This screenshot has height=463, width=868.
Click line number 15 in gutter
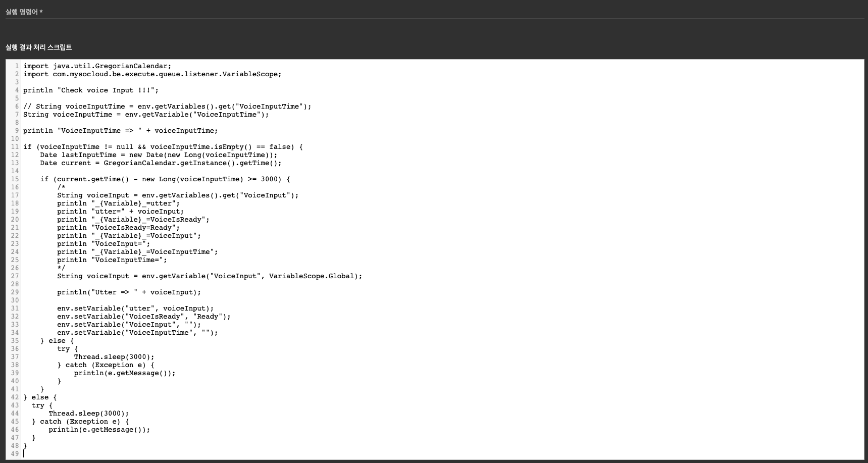[15, 179]
